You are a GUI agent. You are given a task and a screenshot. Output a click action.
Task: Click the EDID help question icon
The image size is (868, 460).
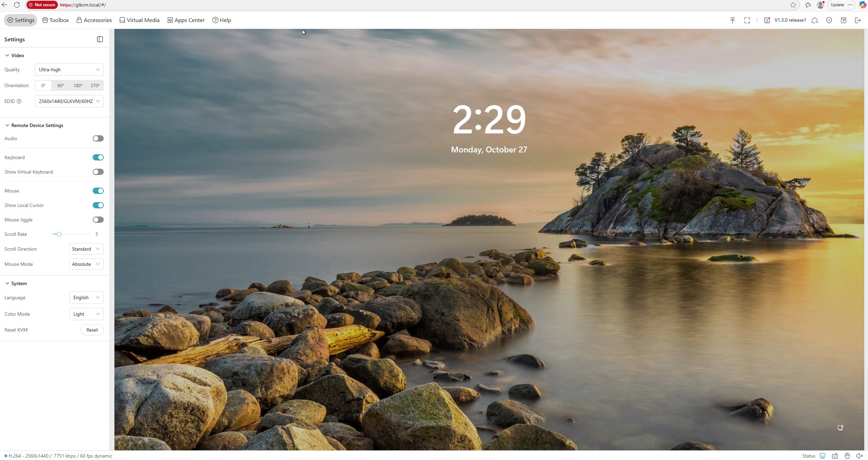tap(19, 101)
